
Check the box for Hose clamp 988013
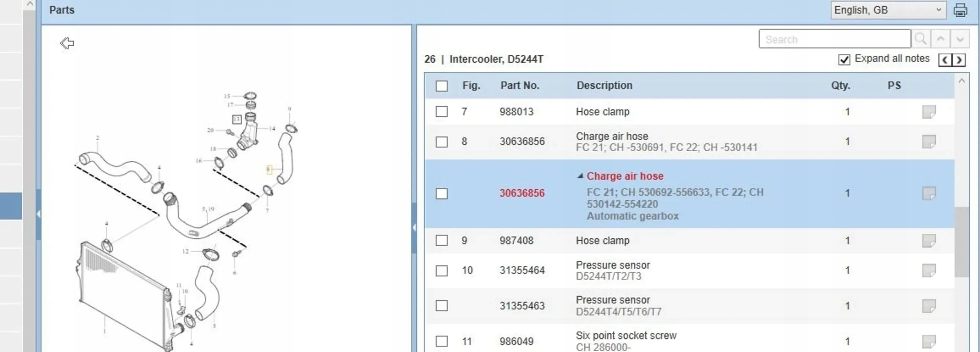pyautogui.click(x=442, y=112)
